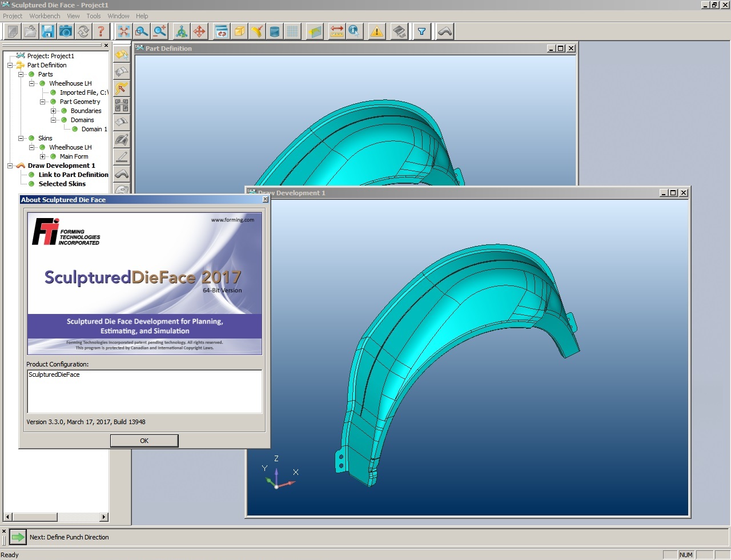Collapse the Domains tree node

coord(54,120)
